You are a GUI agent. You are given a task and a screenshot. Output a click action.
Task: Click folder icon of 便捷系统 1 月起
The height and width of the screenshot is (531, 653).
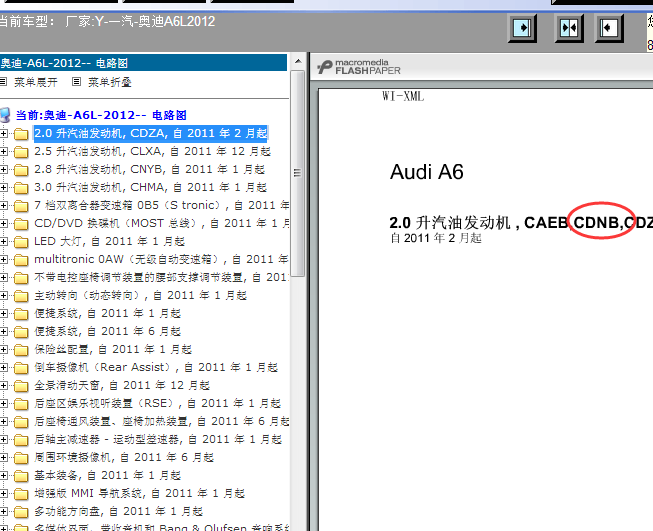tap(21, 314)
